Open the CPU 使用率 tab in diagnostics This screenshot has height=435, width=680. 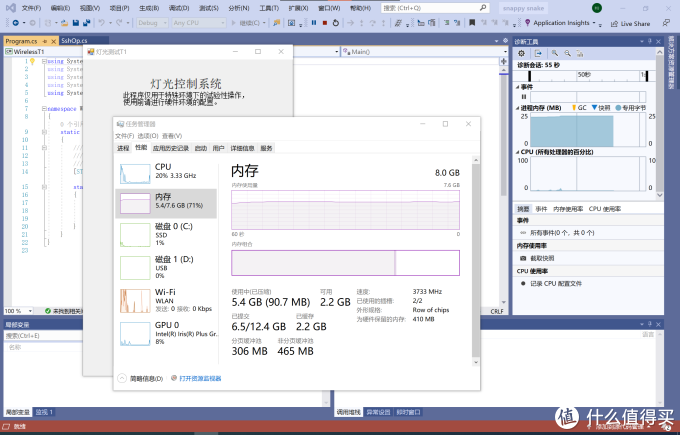click(605, 209)
